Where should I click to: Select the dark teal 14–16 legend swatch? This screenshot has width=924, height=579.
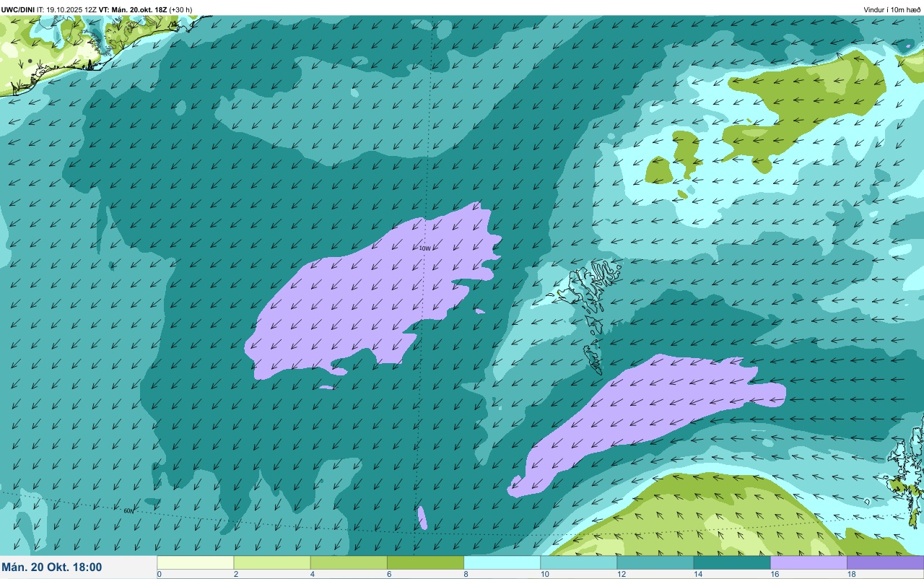(732, 562)
